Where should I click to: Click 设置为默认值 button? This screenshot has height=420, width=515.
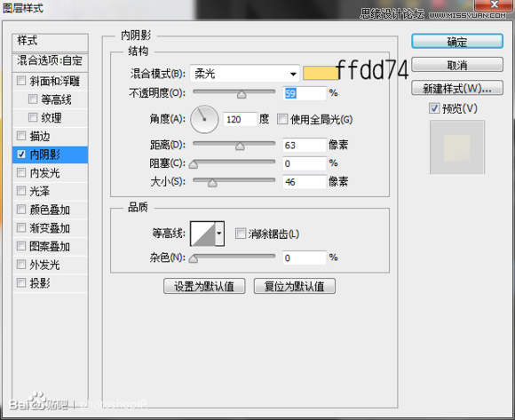tap(204, 286)
